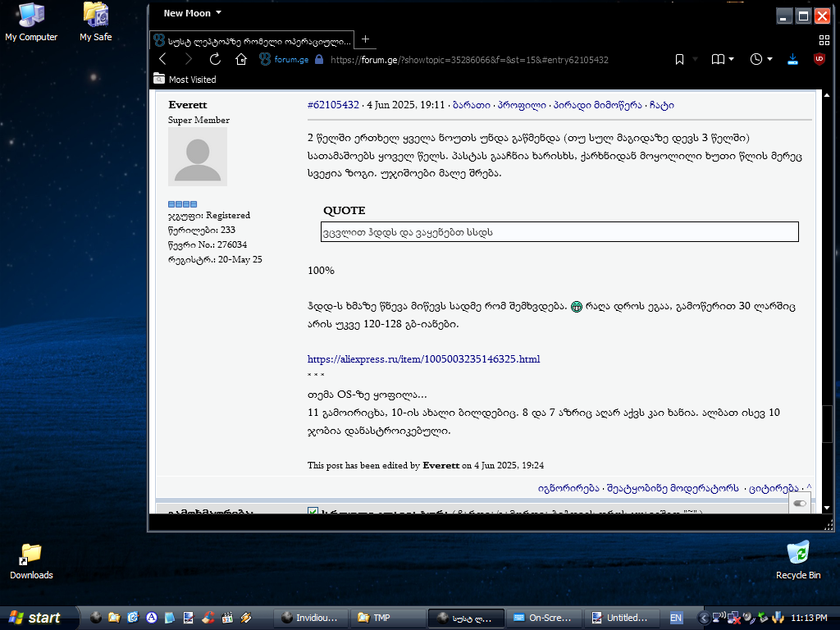Open the New Moon application menu dropdown
Screen dimensions: 840x630
point(192,13)
